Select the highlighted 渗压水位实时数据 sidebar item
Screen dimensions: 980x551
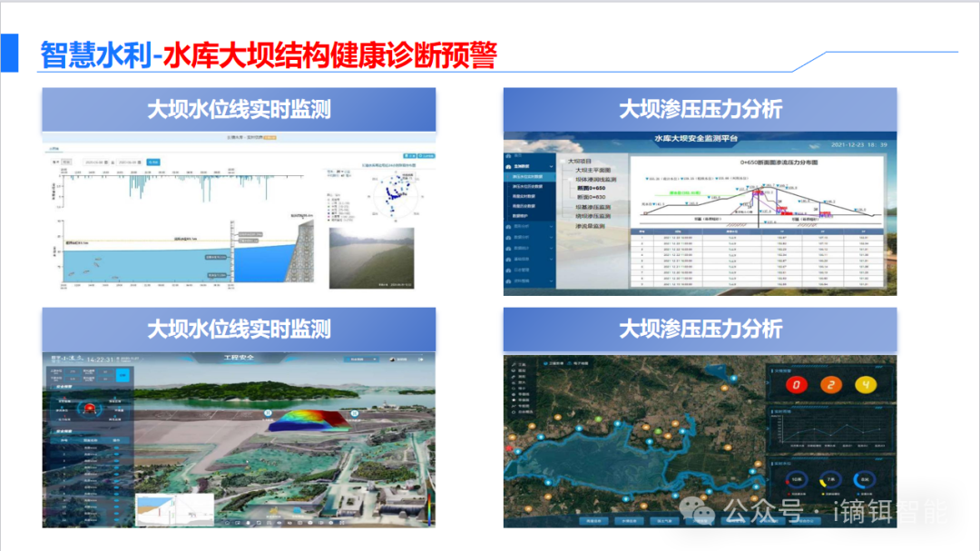527,177
